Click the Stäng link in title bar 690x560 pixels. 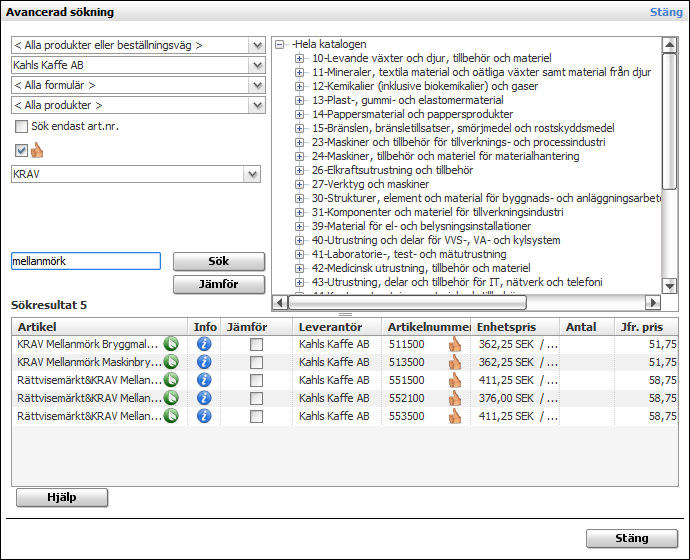click(x=666, y=12)
